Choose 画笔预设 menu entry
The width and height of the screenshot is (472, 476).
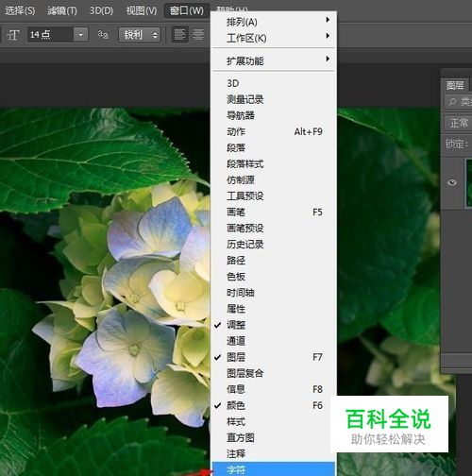pos(274,229)
